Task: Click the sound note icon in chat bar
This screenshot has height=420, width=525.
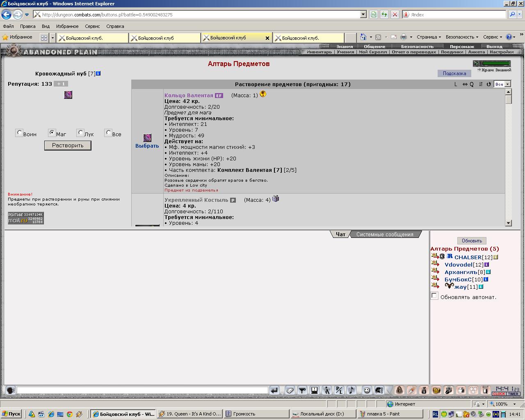Action: point(351,390)
